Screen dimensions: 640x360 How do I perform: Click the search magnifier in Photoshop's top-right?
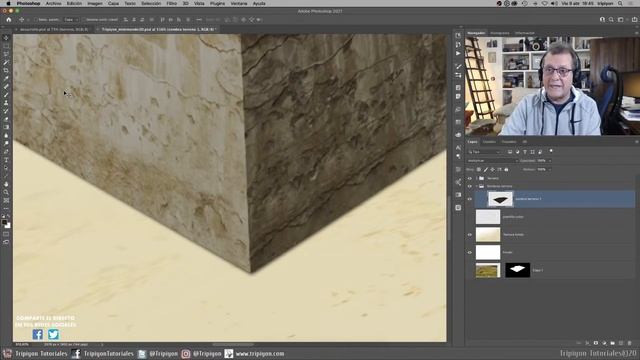tap(611, 20)
